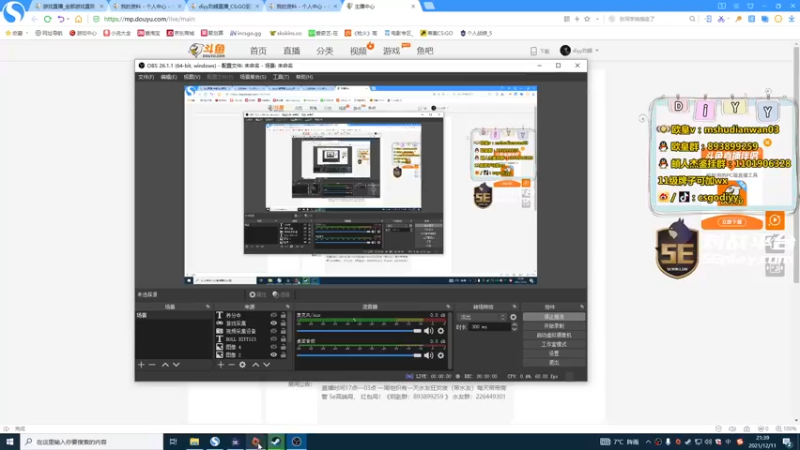
Task: Decrease transition duration with down stepper
Action: [x=514, y=329]
